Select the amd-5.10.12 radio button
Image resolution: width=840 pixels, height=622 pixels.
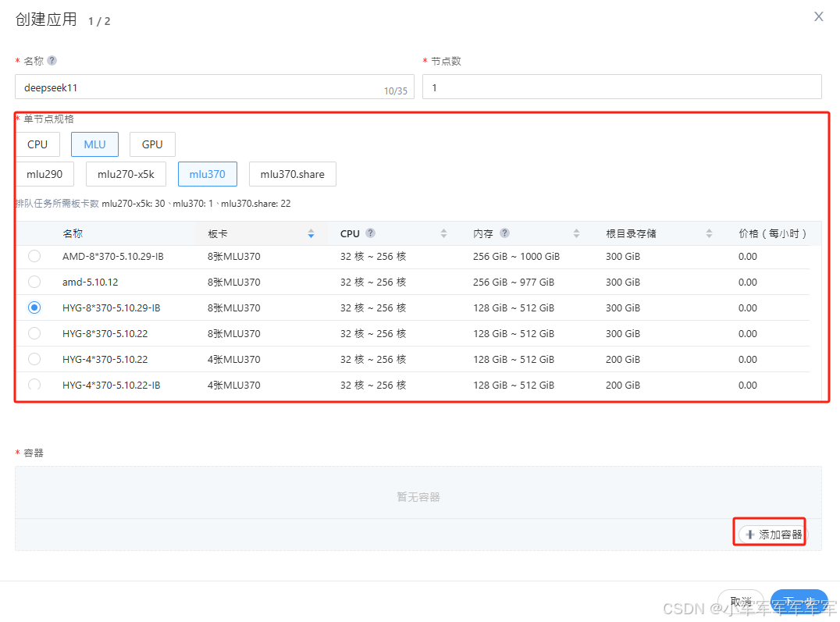click(34, 282)
